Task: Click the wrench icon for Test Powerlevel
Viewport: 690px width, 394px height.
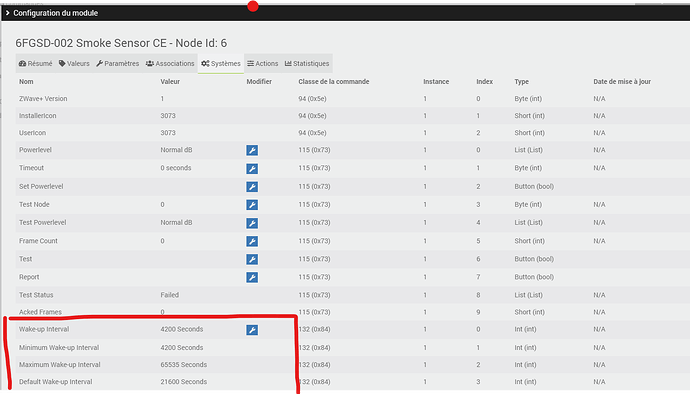Action: (x=252, y=223)
